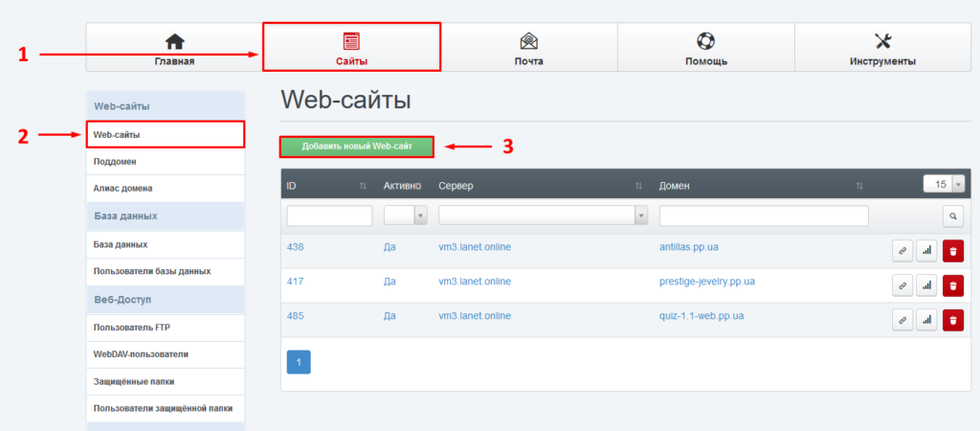
Task: Delete quiz-1.1-web.pp.ua with red trash icon
Action: coord(952,320)
